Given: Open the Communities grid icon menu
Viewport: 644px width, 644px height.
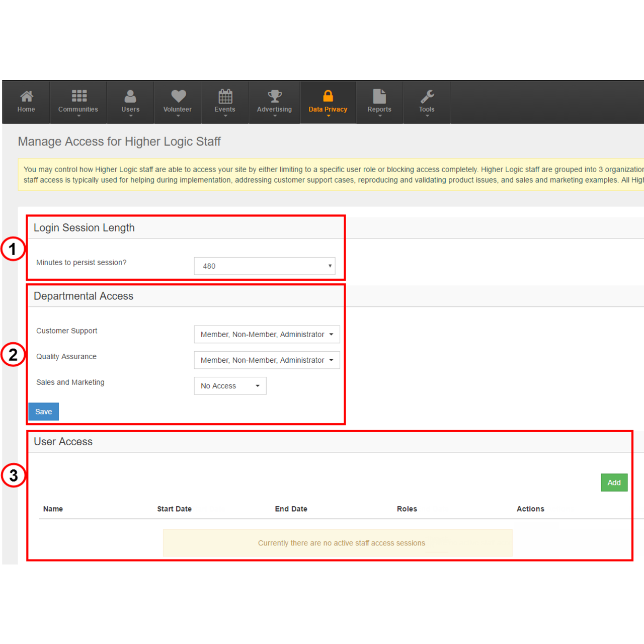Looking at the screenshot, I should click(78, 96).
